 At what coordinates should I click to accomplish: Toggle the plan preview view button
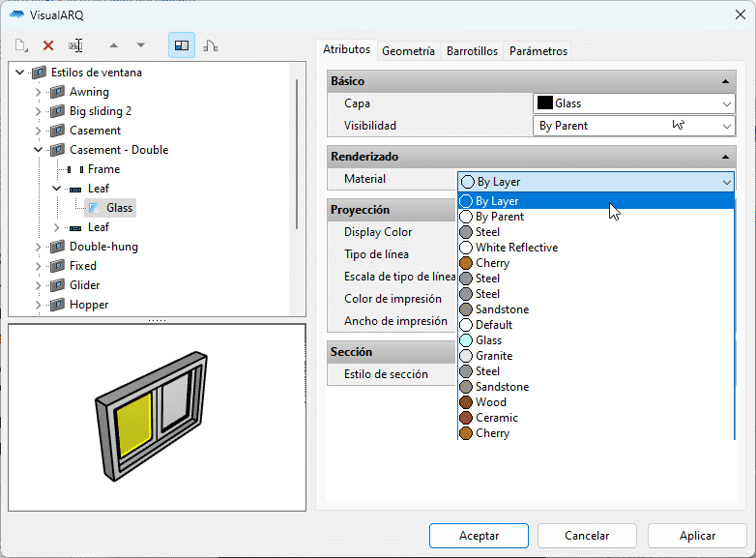[182, 45]
